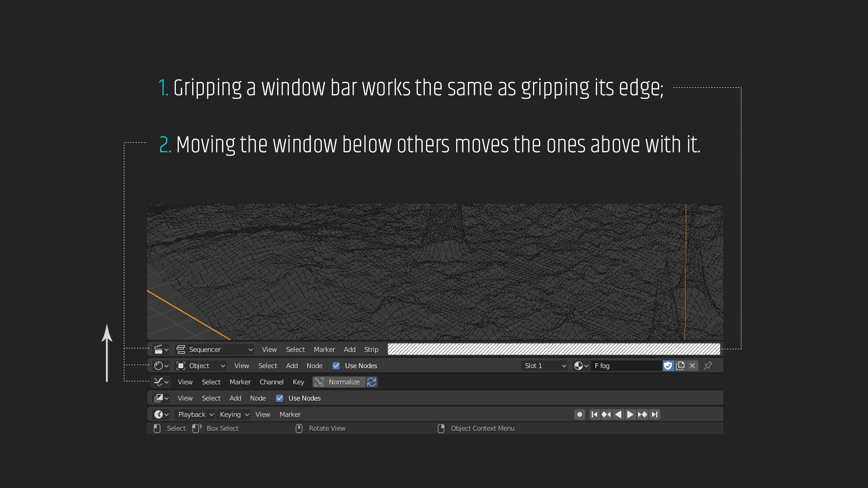Jump to the last frame

[655, 414]
